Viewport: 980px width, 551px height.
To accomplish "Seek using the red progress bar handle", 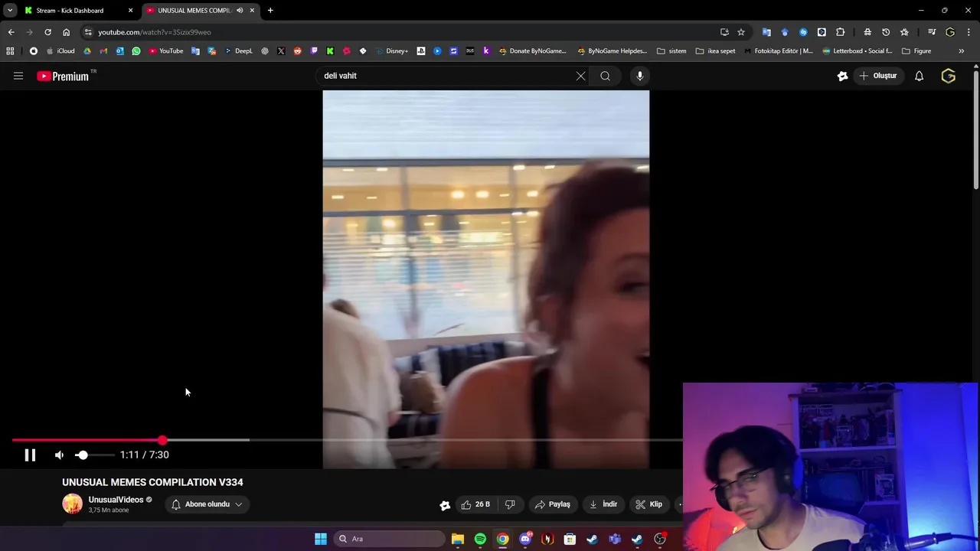I will click(162, 440).
